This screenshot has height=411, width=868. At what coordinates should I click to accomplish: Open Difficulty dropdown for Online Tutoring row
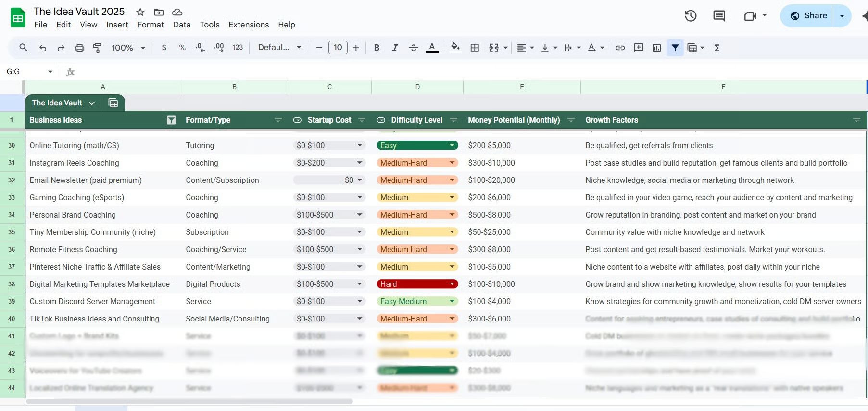452,145
